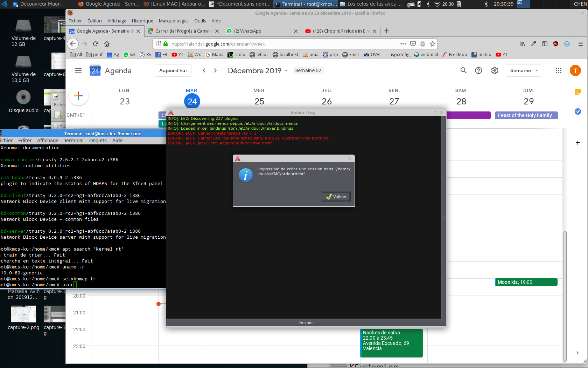
Task: Expand the Décembre 2019 month picker
Action: pyautogui.click(x=258, y=70)
